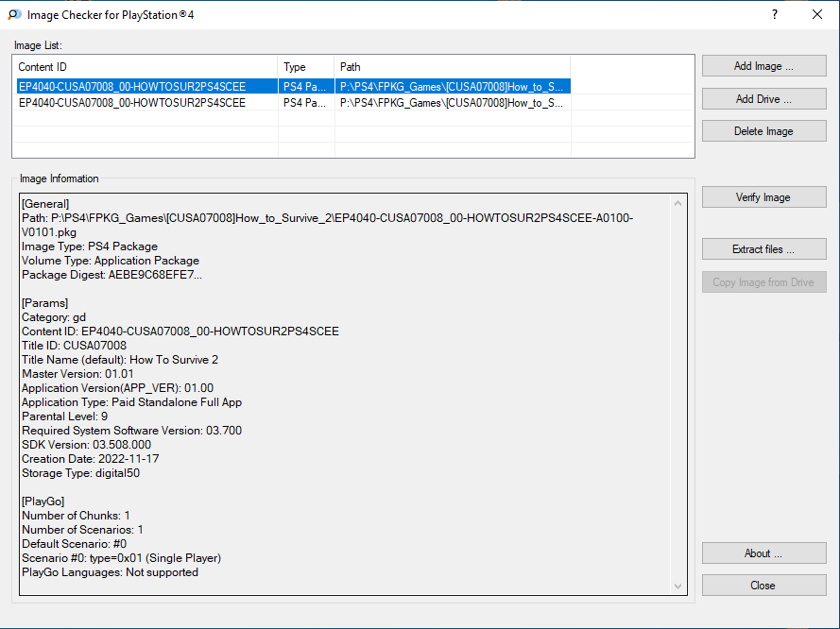Close the window with the X button
Image resolution: width=840 pixels, height=629 pixels.
tap(817, 14)
